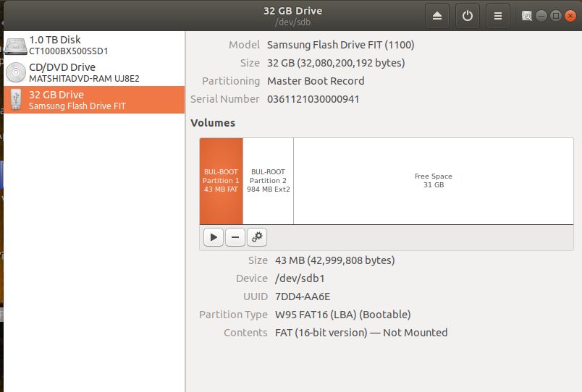
Task: Click 'FAT (16-bit version) — Not Mounted'
Action: pos(361,333)
